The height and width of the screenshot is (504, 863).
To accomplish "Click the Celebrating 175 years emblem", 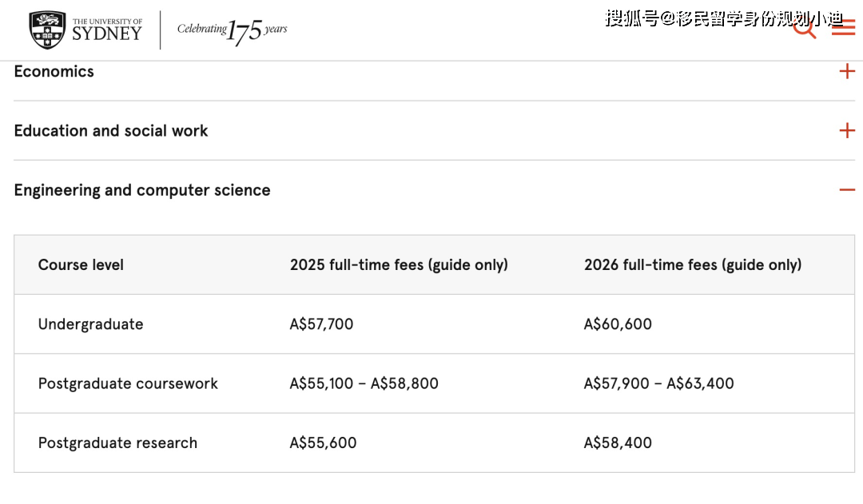I will [233, 31].
